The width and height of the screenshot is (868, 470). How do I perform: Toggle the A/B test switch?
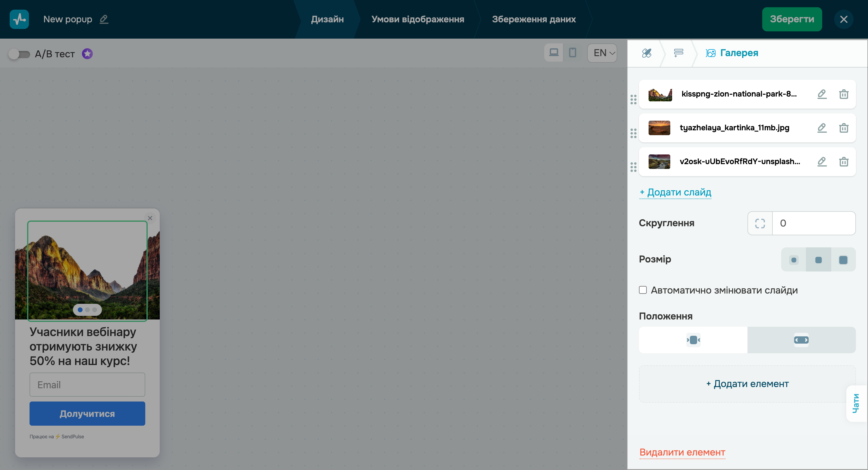[19, 54]
